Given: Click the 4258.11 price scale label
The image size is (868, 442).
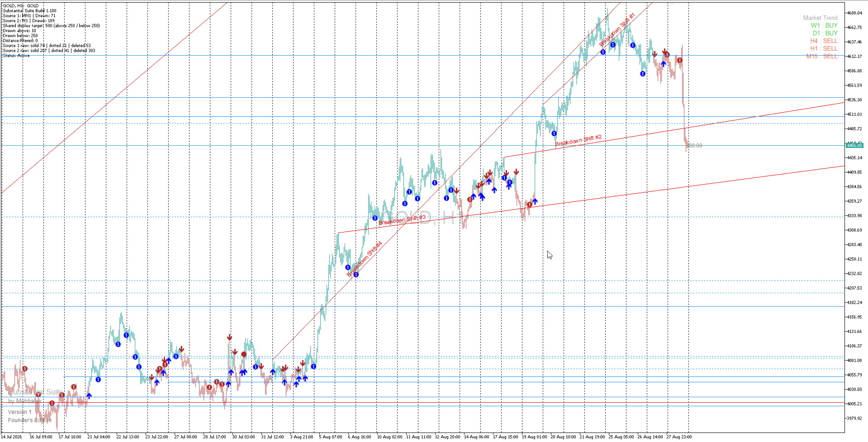Looking at the screenshot, I should click(854, 259).
